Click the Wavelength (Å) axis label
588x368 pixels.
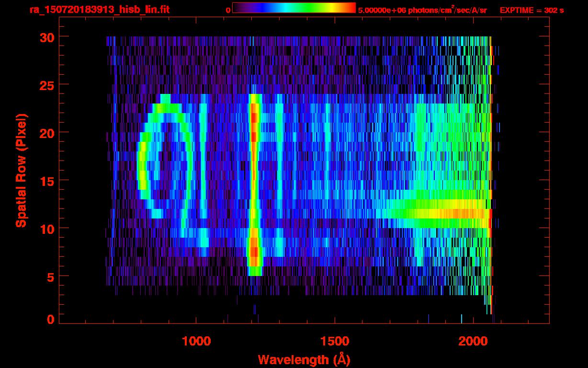click(304, 359)
